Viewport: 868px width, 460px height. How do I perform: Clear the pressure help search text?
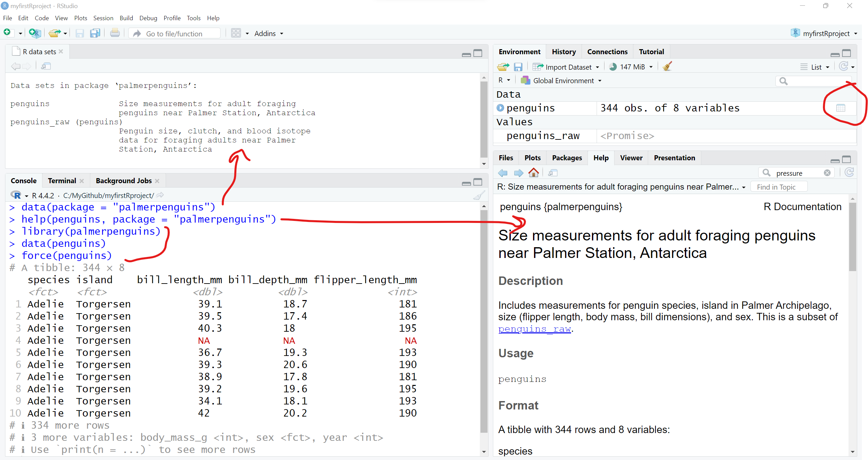[827, 173]
